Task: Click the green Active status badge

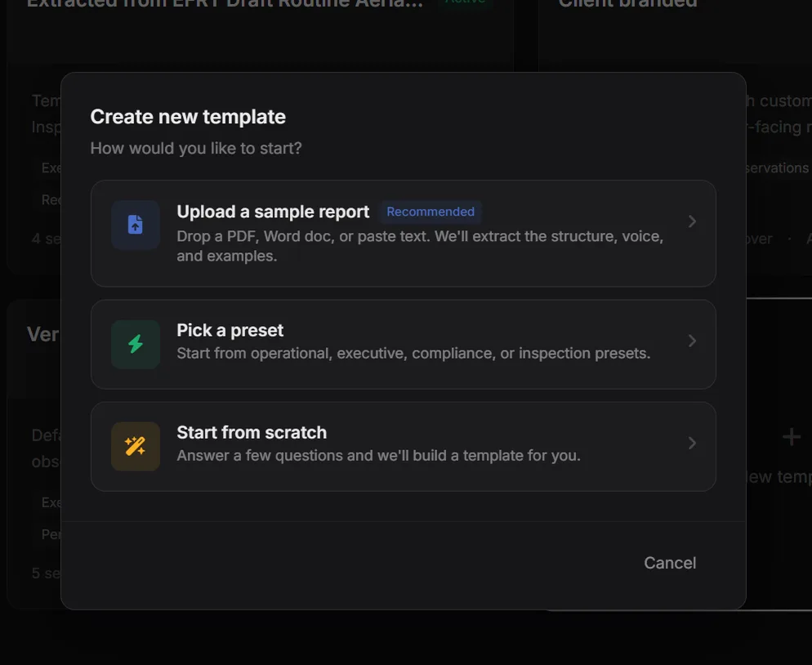Action: point(465,2)
